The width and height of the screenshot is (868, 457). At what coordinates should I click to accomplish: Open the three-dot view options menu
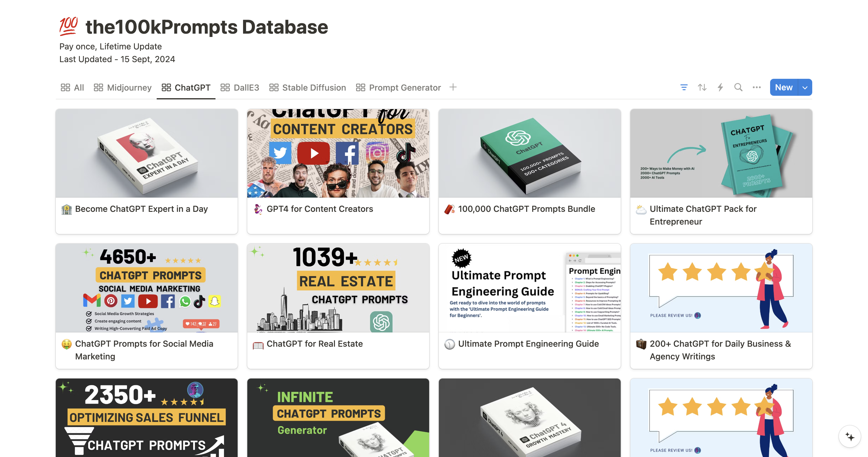(x=756, y=88)
